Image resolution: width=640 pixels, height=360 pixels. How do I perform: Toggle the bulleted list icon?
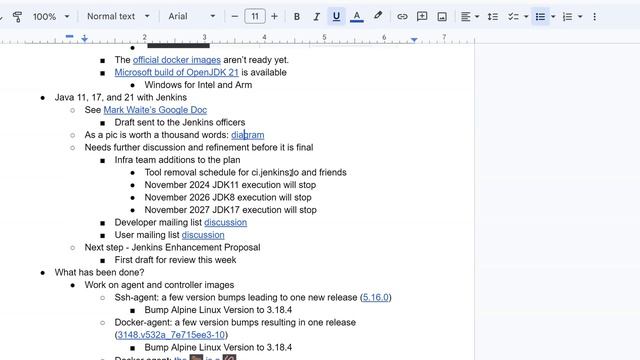coord(540,17)
